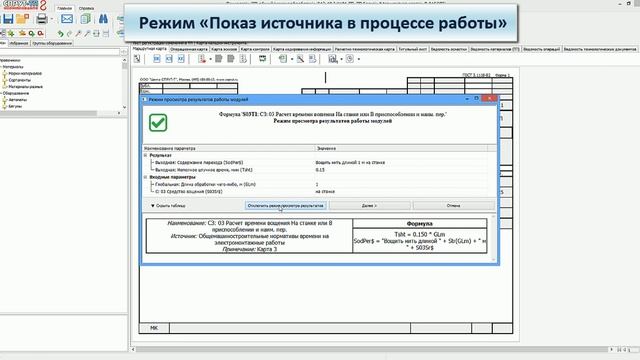The height and width of the screenshot is (360, 640).
Task: Open Операционная карта document tab
Action: 189,49
